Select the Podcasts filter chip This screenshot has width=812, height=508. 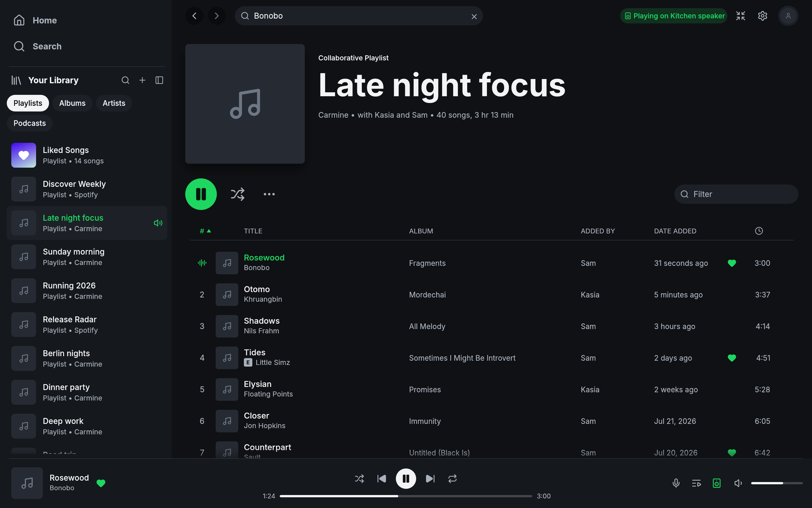(x=30, y=123)
